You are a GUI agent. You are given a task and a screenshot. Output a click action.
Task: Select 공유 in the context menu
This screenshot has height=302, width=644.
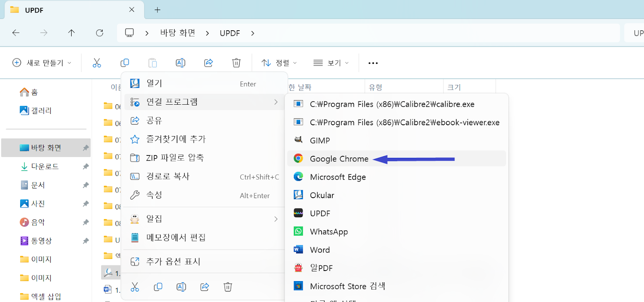[x=204, y=120]
